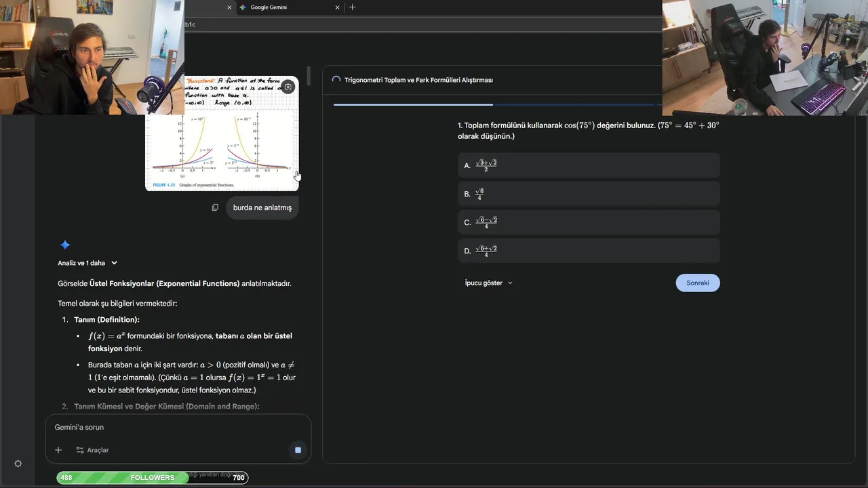The image size is (868, 488).
Task: Stop the response with the square button
Action: tap(298, 450)
